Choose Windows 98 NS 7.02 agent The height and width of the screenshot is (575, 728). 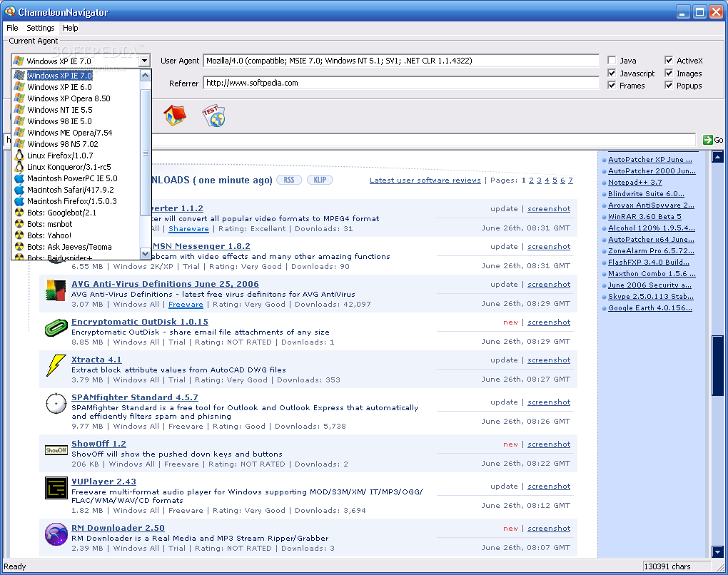point(75,144)
